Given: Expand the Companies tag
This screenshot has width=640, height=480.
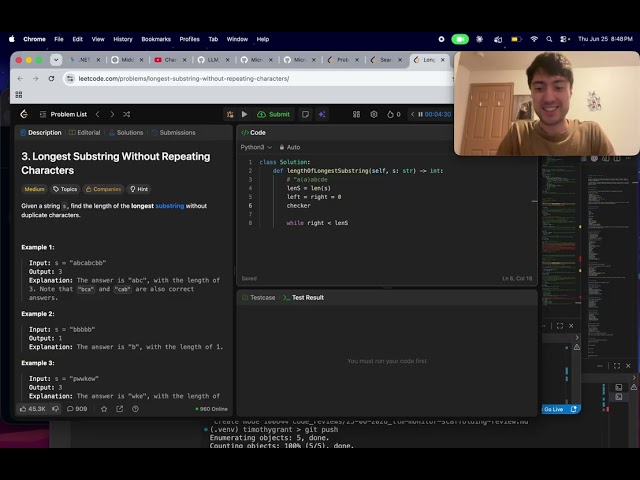Looking at the screenshot, I should (103, 189).
